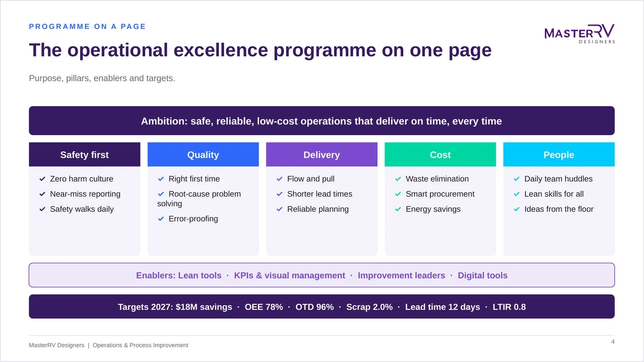Screen dimensions: 644x362
Task: Click the slide title about operational excellence
Action: [260, 51]
